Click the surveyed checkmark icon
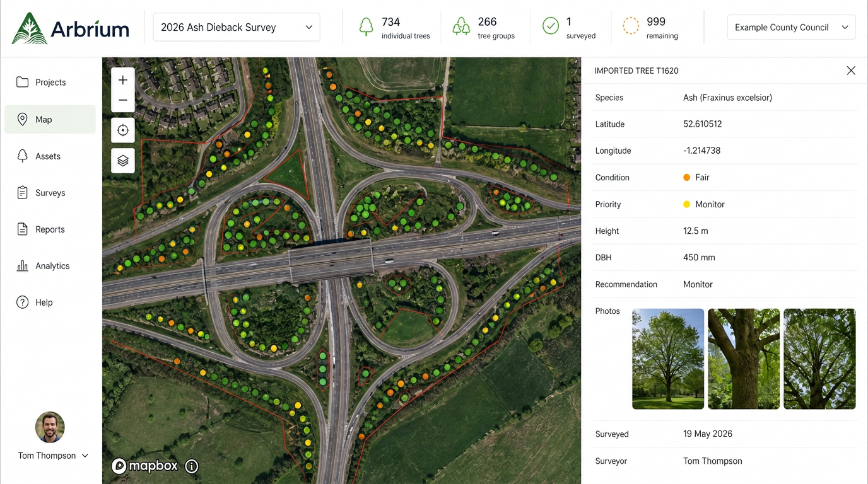Viewport: 868px width, 484px height. (551, 26)
